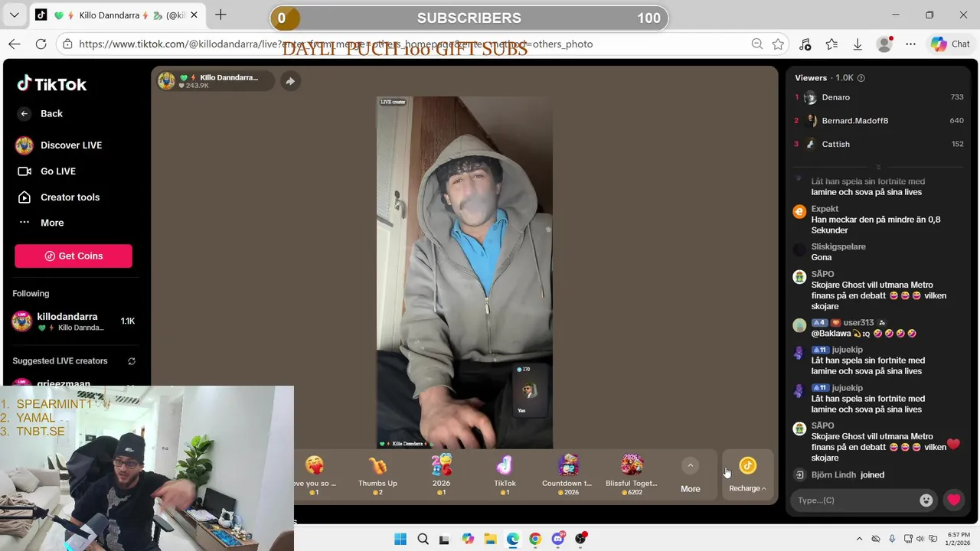Show hidden system tray icons
Screen dimensions: 980x551
point(859,539)
